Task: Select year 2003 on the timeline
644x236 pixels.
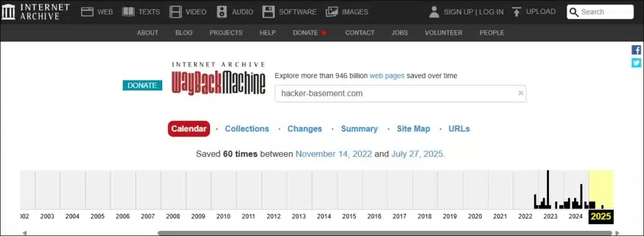Action: (47, 216)
